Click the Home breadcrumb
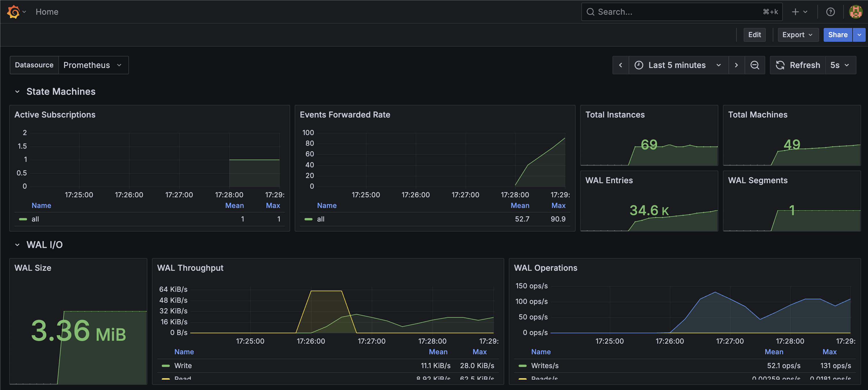Image resolution: width=868 pixels, height=390 pixels. 47,12
